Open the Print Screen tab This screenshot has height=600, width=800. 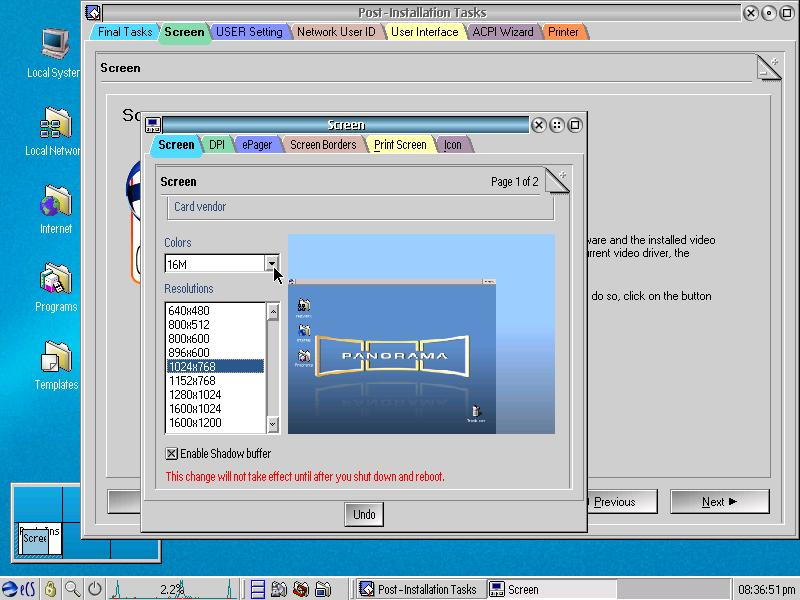(400, 144)
